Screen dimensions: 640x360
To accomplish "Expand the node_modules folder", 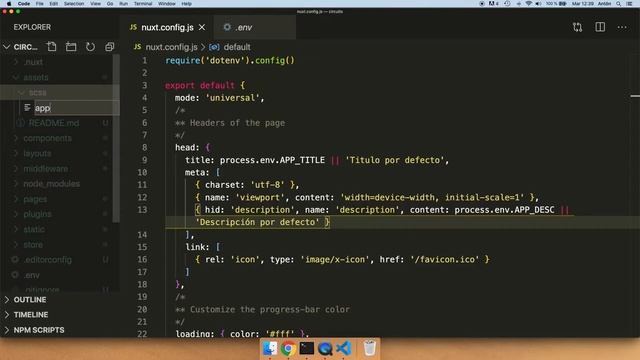I will 16,184.
